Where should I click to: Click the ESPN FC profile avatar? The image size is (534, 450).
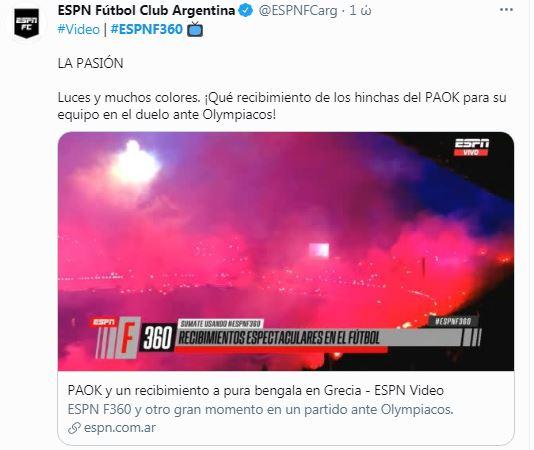tap(27, 23)
